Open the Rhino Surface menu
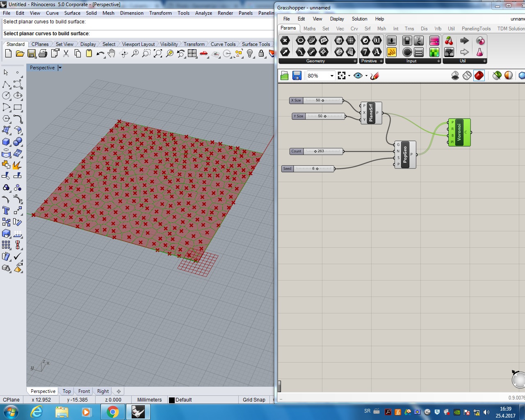This screenshot has width=525, height=420. click(72, 13)
